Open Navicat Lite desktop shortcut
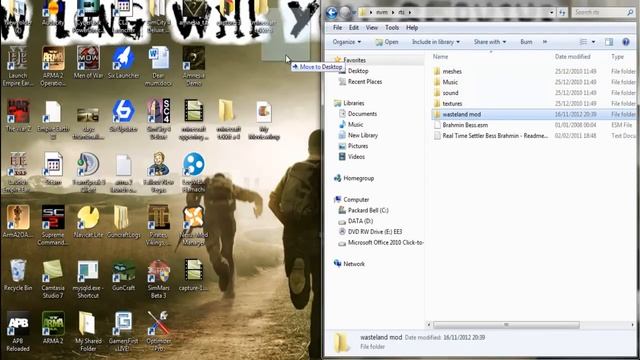This screenshot has width=640, height=360. point(88,222)
